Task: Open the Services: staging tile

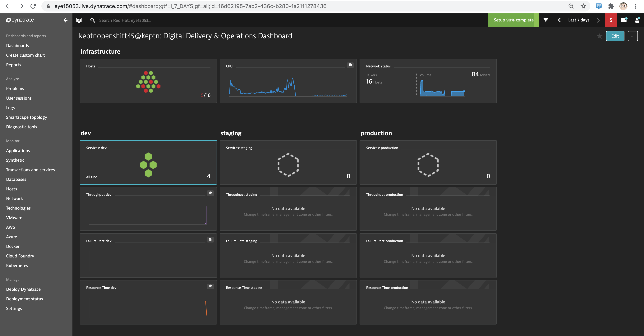Action: coord(288,162)
